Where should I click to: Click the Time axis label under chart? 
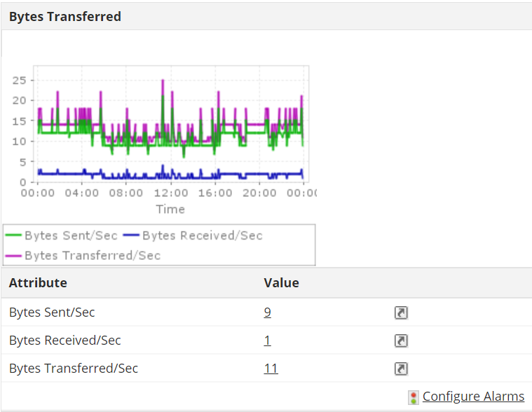170,209
